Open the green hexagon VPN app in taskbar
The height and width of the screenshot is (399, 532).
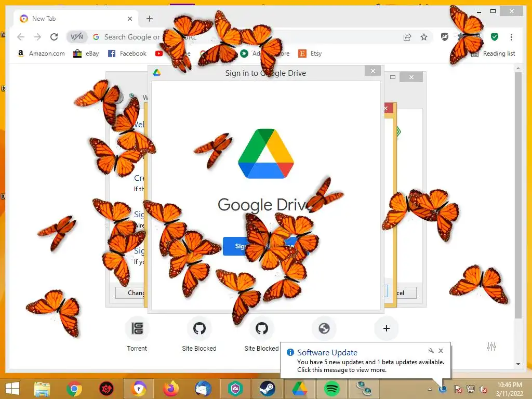(x=235, y=389)
